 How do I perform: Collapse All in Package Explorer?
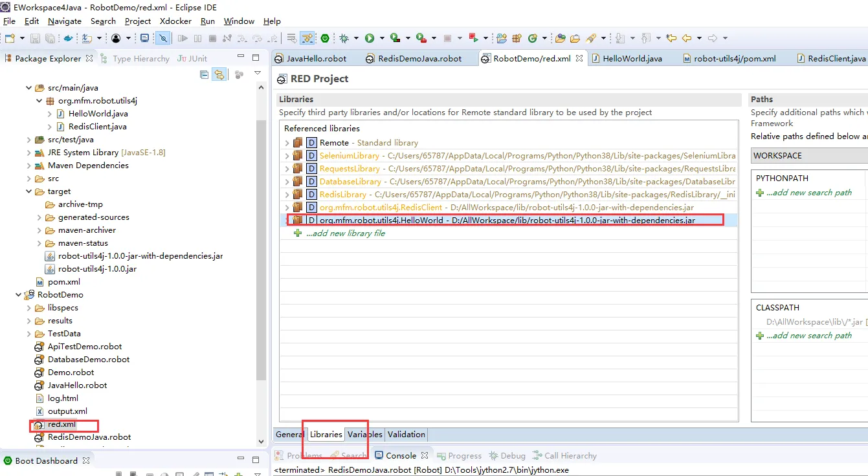205,74
